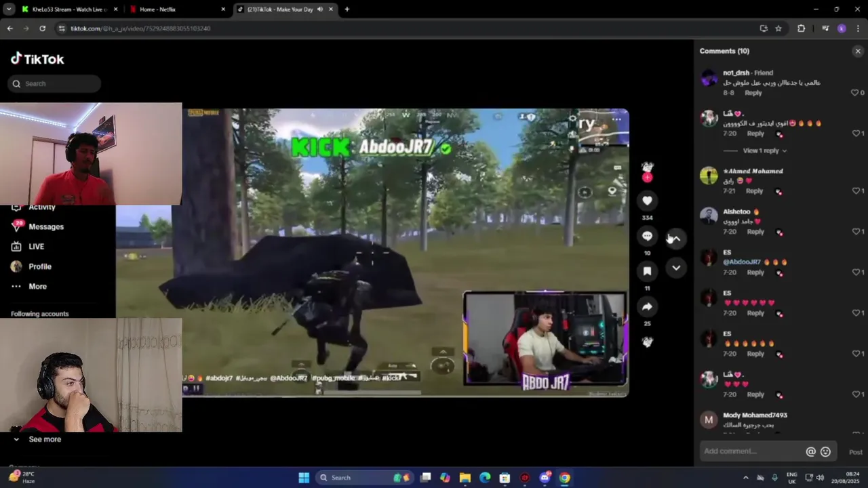Save the video with the bookmark icon
Viewport: 868px width, 488px height.
[647, 271]
